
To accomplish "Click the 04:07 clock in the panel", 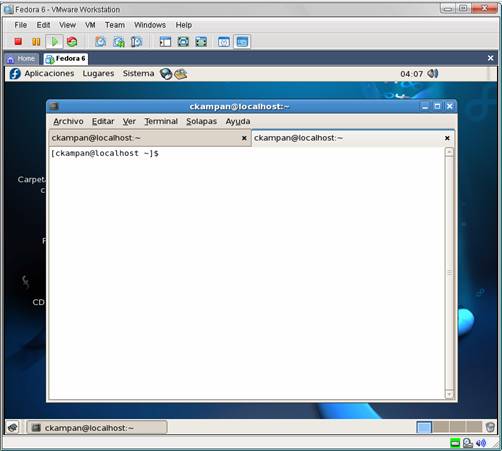I will tap(411, 74).
